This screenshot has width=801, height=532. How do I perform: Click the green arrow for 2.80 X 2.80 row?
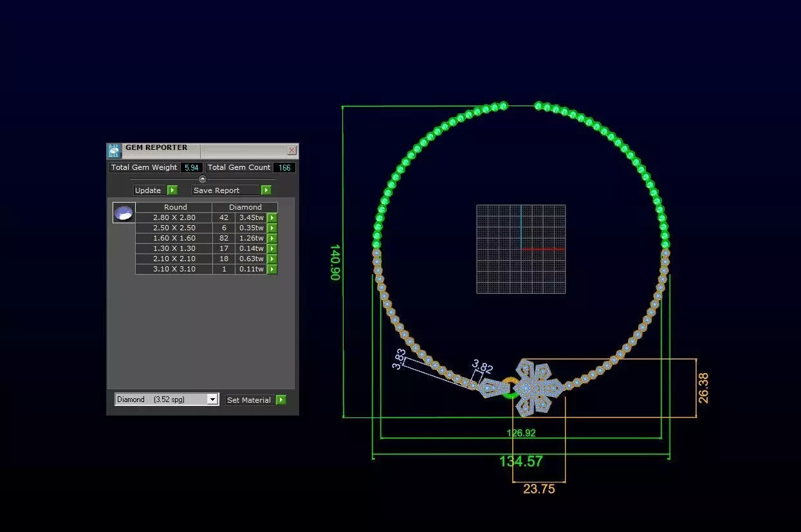[272, 218]
